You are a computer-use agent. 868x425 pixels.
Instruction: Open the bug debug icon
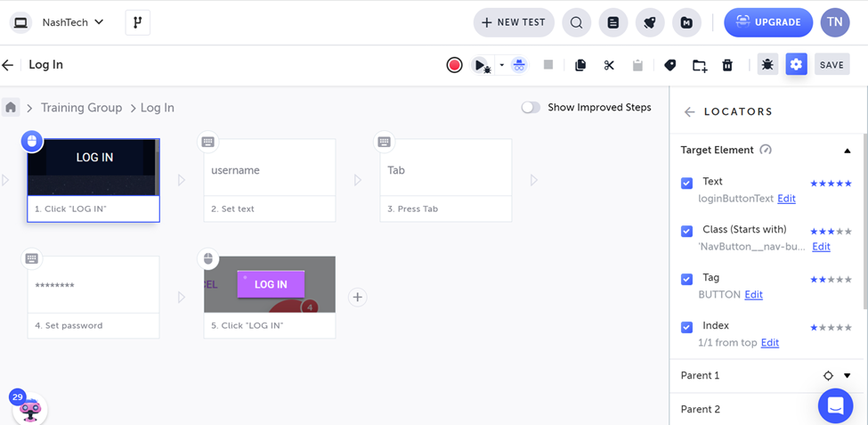(x=767, y=65)
